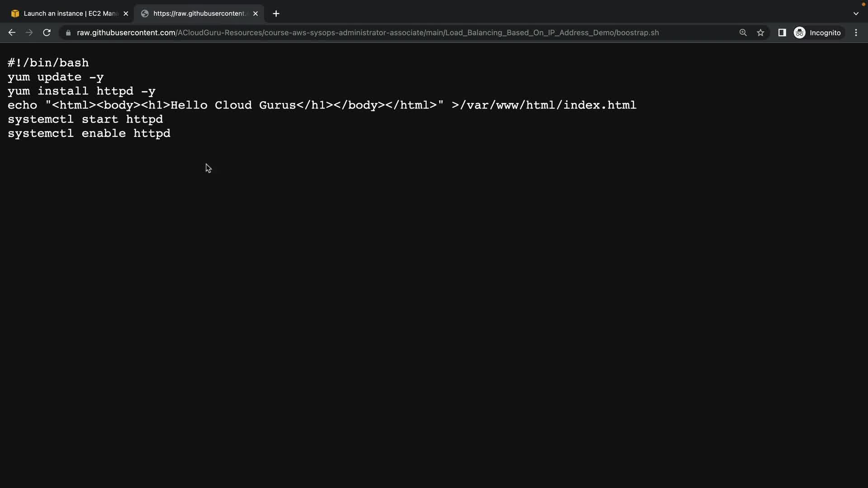Close the raw.githubusercontent tab
The height and width of the screenshot is (488, 868).
[255, 14]
